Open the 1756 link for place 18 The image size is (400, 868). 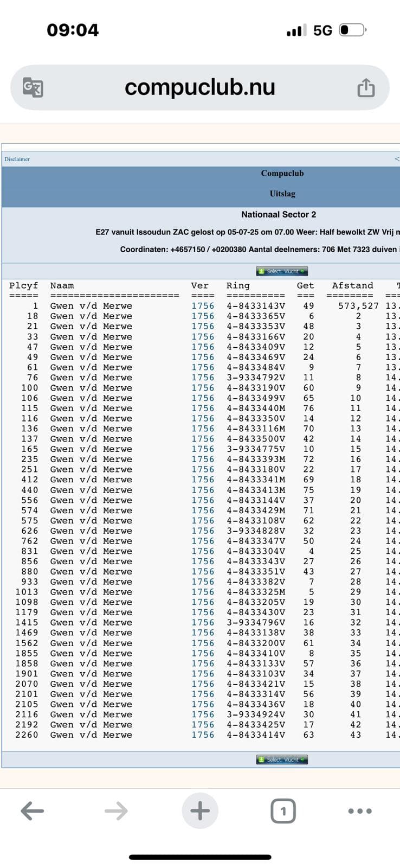click(x=203, y=316)
